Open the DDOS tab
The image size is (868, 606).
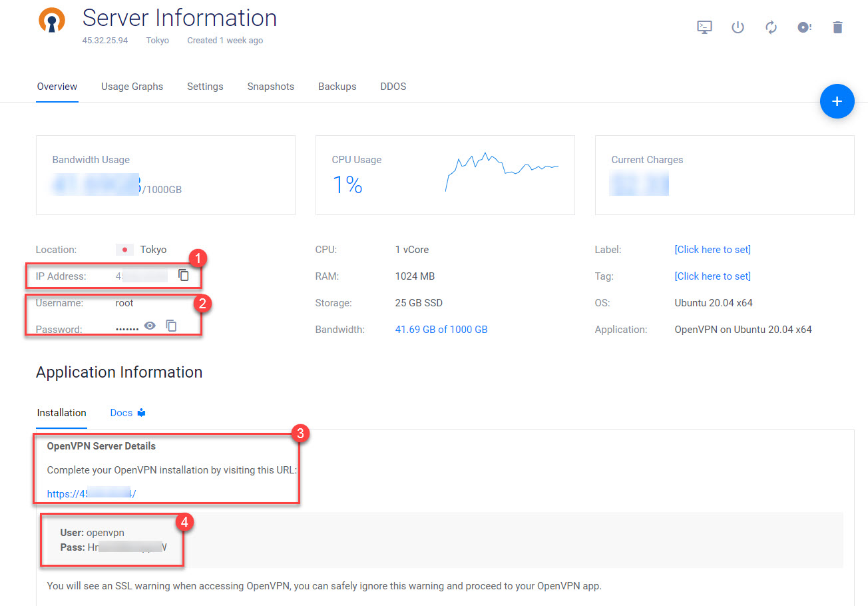tap(393, 87)
